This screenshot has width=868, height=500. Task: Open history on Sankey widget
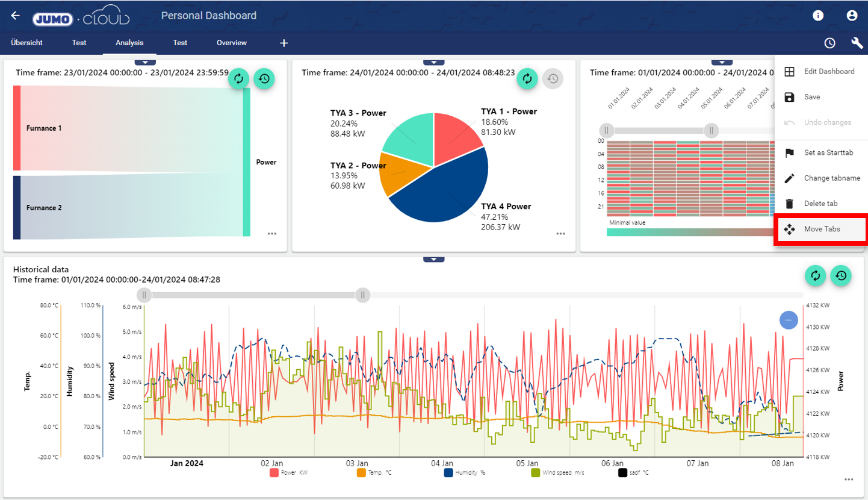(x=264, y=78)
